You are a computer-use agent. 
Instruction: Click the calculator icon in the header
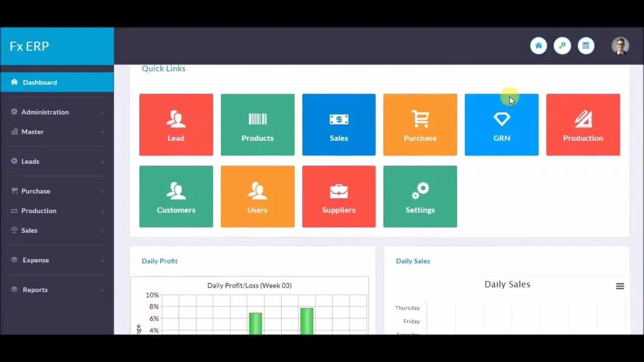pyautogui.click(x=586, y=46)
